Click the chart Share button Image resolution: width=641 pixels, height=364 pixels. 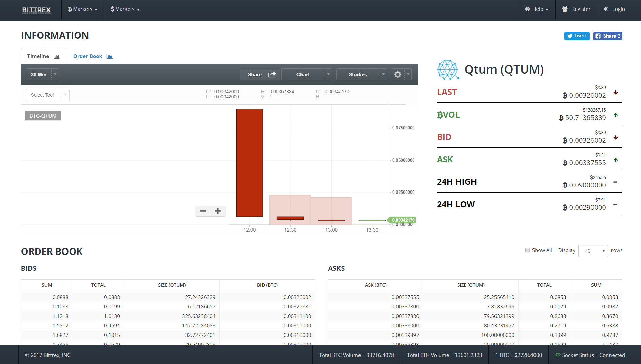pyautogui.click(x=260, y=75)
